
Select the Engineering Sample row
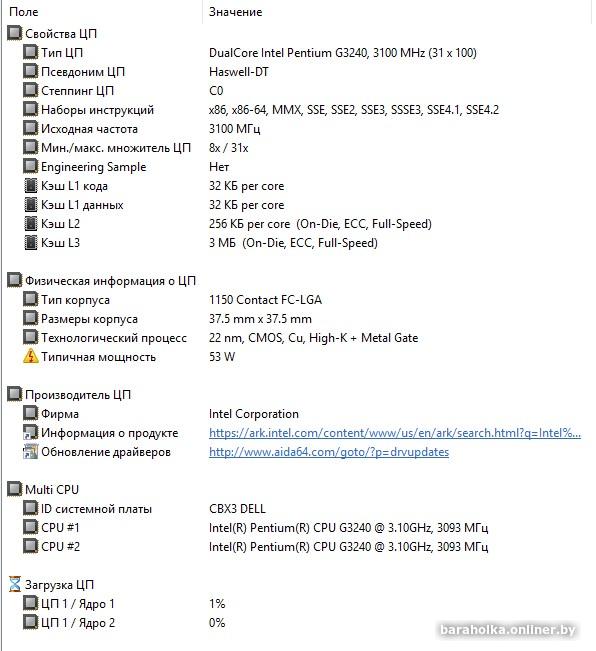point(298,166)
